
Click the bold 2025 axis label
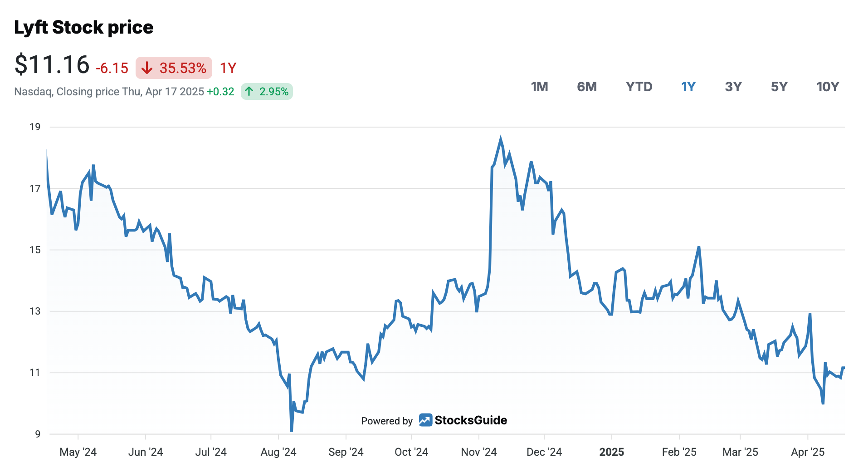(612, 452)
